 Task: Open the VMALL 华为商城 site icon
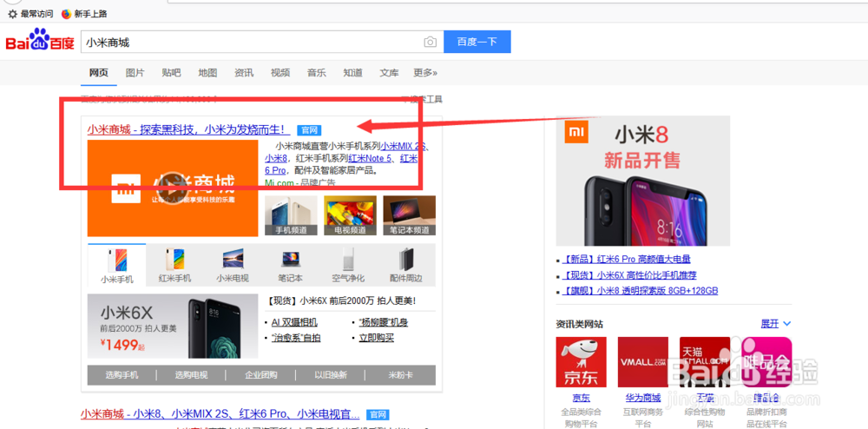[643, 362]
